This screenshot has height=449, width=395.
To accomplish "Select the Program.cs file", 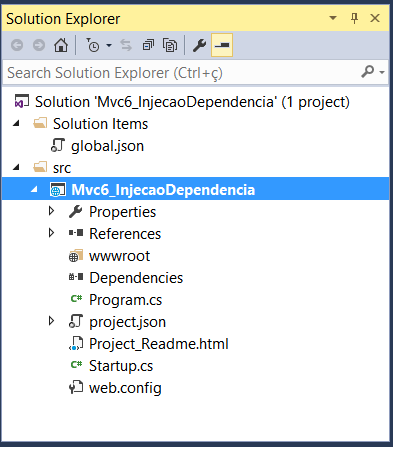I will [x=125, y=300].
